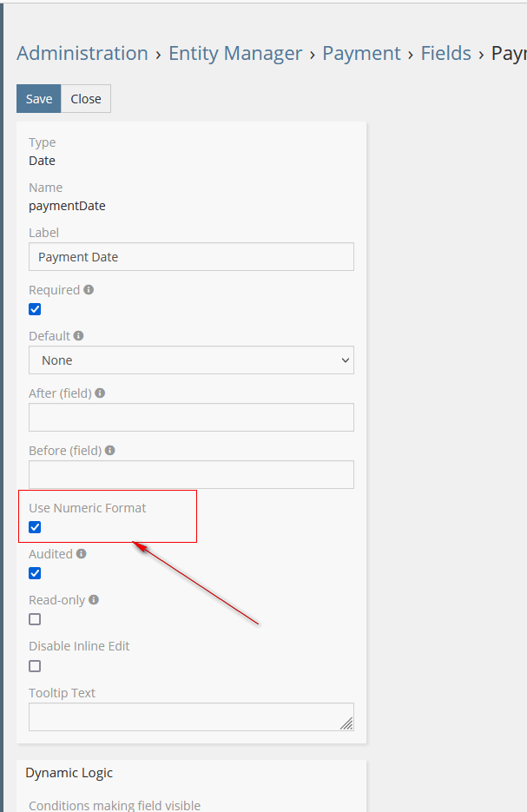
Task: Open the Fields breadcrumb link
Action: (445, 53)
